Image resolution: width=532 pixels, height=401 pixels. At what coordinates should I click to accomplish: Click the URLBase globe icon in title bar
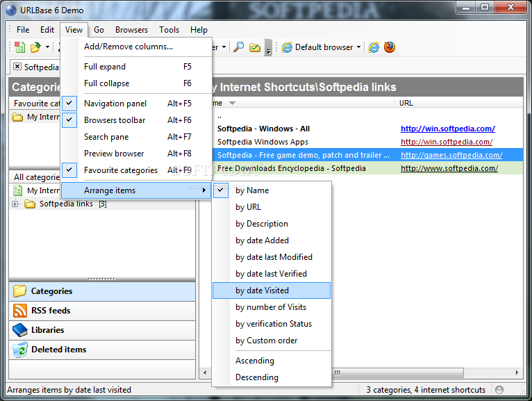coord(11,10)
